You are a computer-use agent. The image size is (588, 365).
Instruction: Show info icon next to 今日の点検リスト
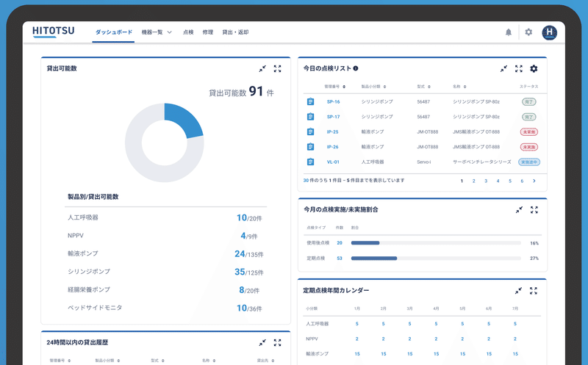click(x=356, y=68)
